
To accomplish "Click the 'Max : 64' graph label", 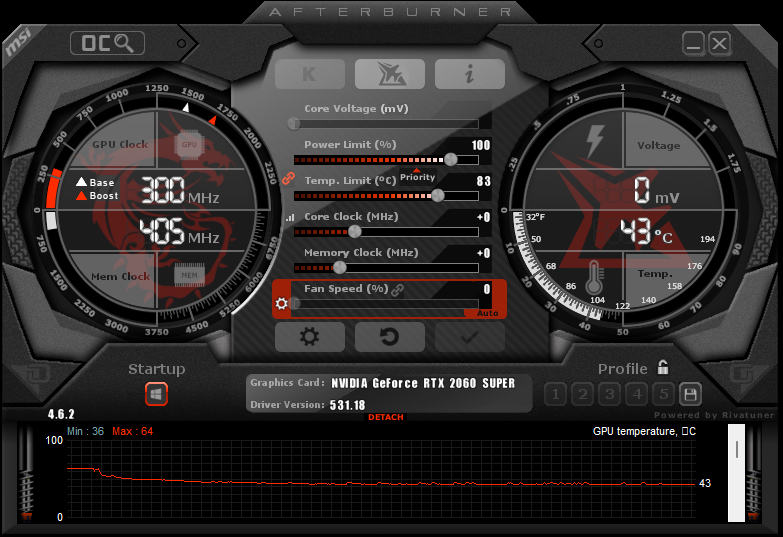I will [132, 431].
